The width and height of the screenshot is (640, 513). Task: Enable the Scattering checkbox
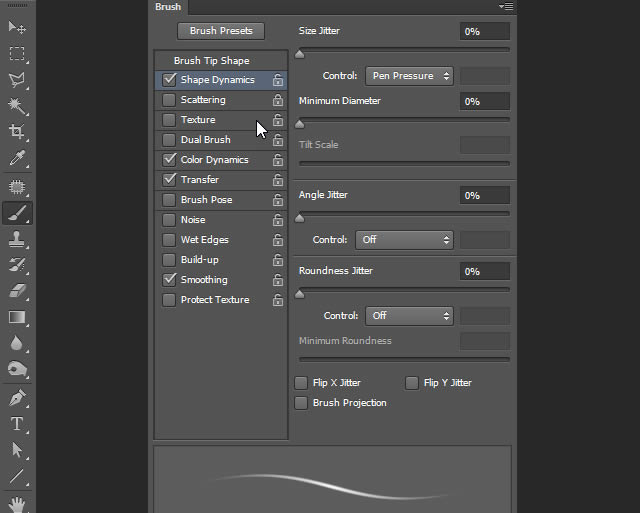click(x=169, y=100)
